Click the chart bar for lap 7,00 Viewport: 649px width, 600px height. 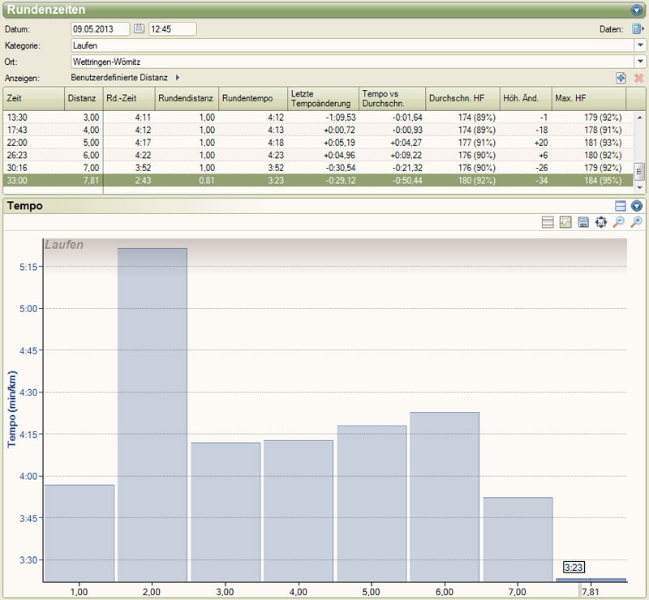pyautogui.click(x=518, y=539)
